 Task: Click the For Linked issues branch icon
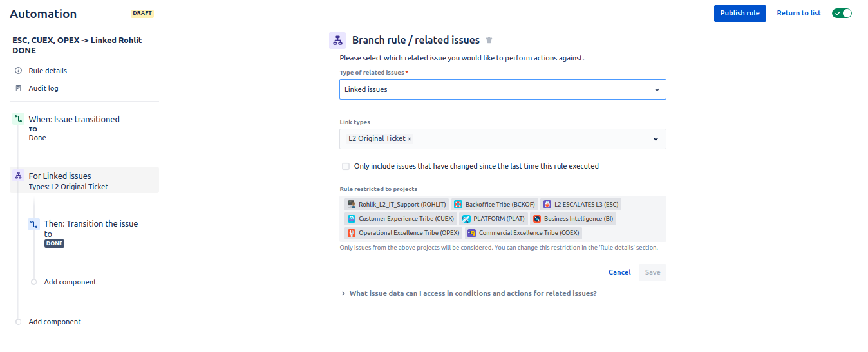[x=18, y=176]
